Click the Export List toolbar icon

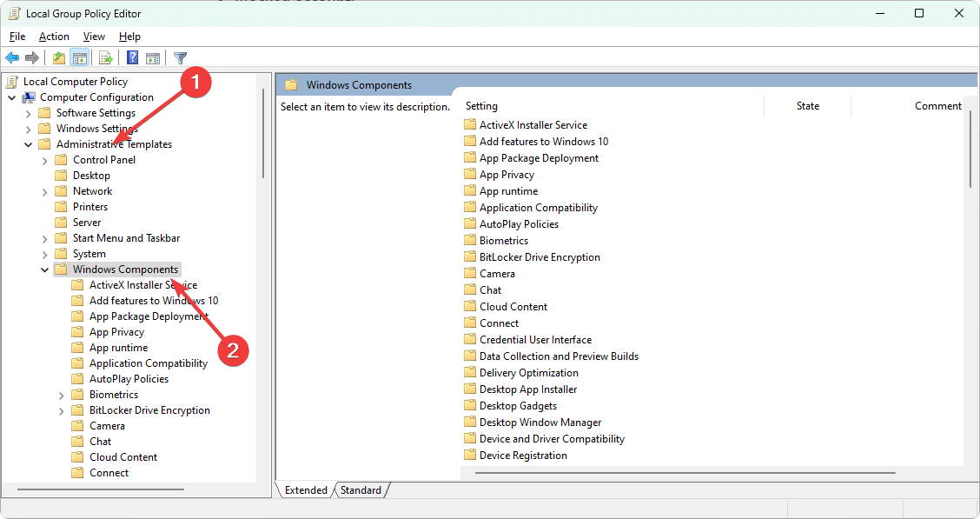pos(106,58)
